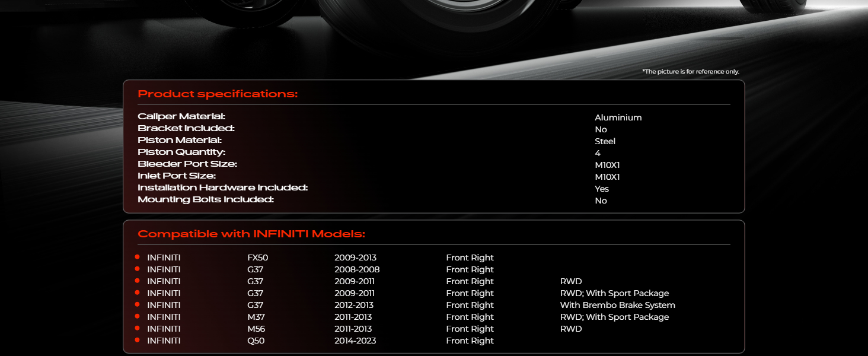Viewport: 868px width, 356px height.
Task: Click the red bullet beside the M37 row
Action: pyautogui.click(x=137, y=316)
